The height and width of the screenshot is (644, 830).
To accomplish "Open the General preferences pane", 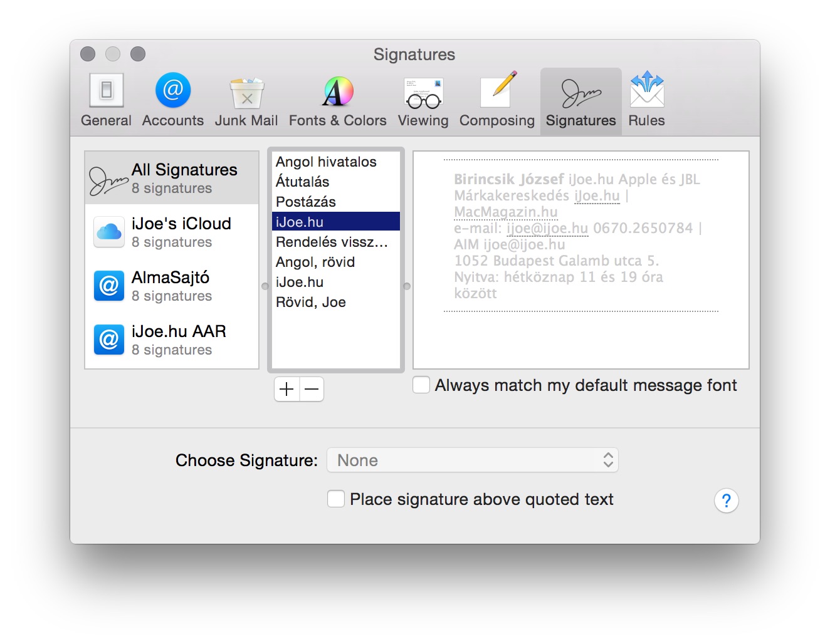I will point(106,100).
